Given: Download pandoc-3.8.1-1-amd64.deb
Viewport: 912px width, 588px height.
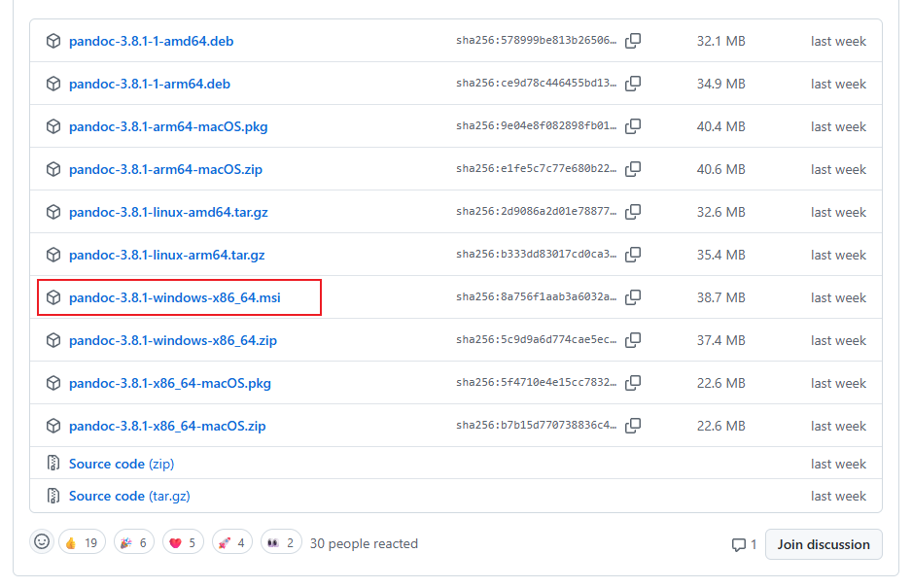Looking at the screenshot, I should pos(152,41).
